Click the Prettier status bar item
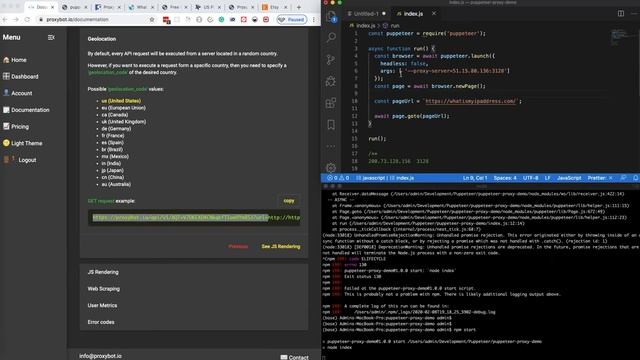The width and height of the screenshot is (640, 360). point(600,178)
